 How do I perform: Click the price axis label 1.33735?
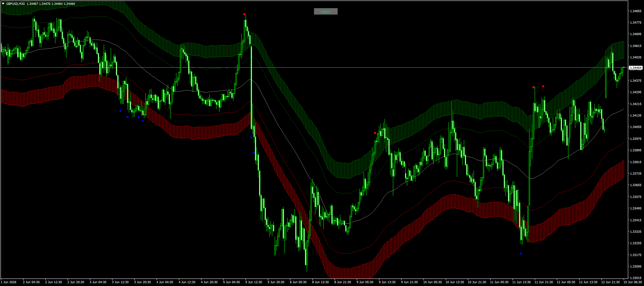tap(635, 173)
